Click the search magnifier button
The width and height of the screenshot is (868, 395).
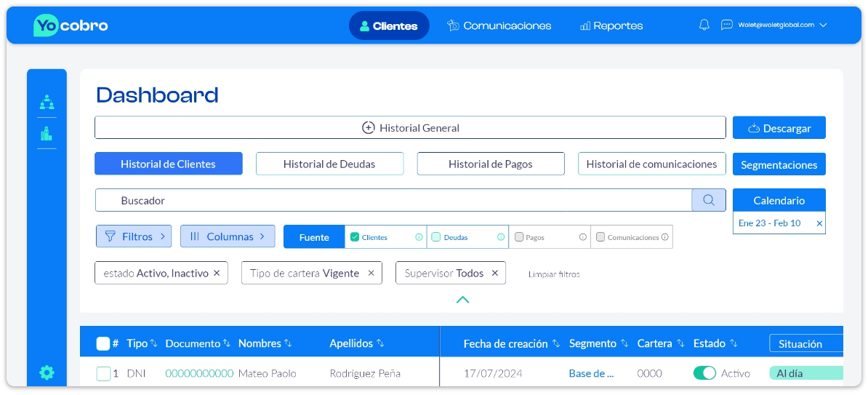(x=708, y=200)
